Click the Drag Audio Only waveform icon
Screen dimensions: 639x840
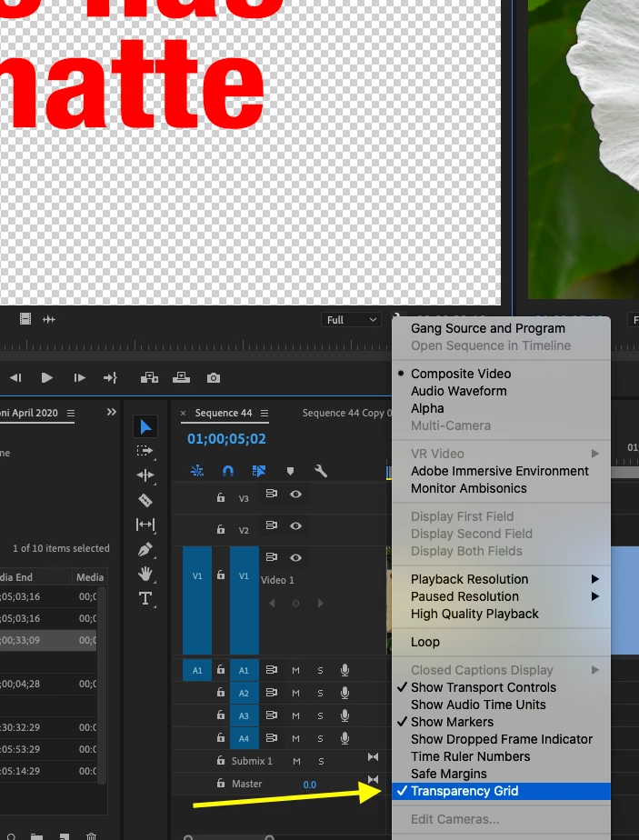click(x=49, y=319)
